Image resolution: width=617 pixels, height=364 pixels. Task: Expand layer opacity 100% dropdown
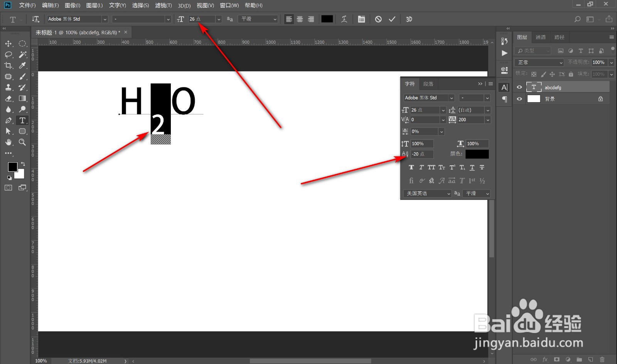612,62
